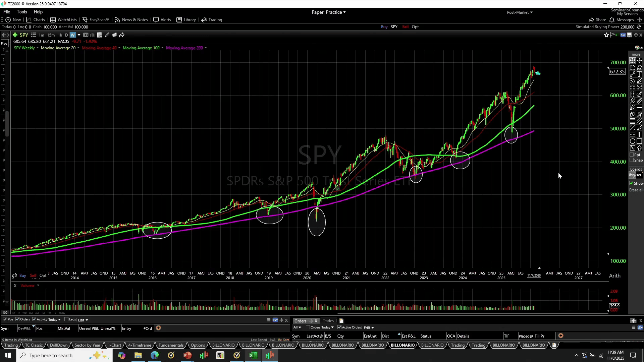Select the ellipse drawing tool
Image resolution: width=644 pixels, height=362 pixels.
pos(632,141)
